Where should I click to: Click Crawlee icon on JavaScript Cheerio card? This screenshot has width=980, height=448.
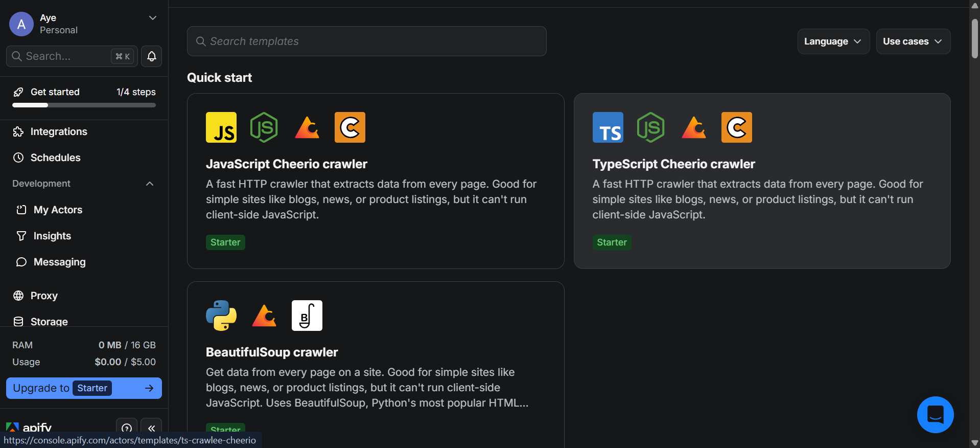point(307,127)
